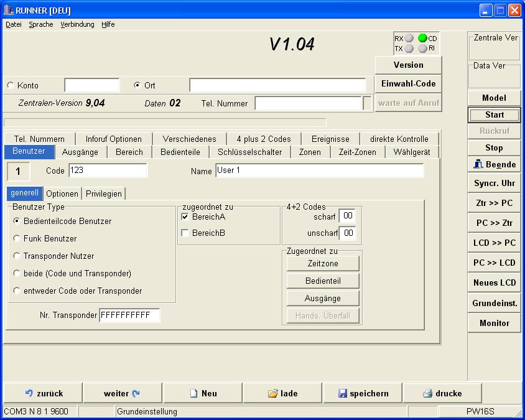Viewport: 525px width, 420px height.
Task: Open the Verbindung menu
Action: point(77,24)
